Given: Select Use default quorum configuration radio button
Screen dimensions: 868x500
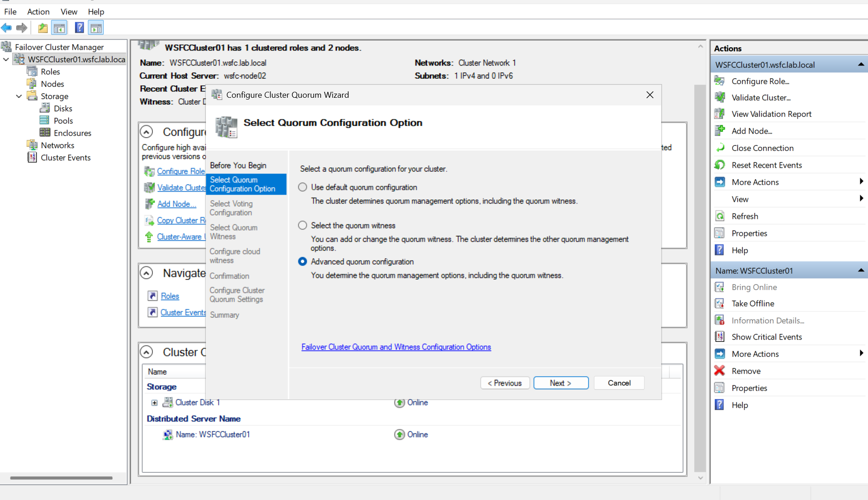Looking at the screenshot, I should coord(302,187).
